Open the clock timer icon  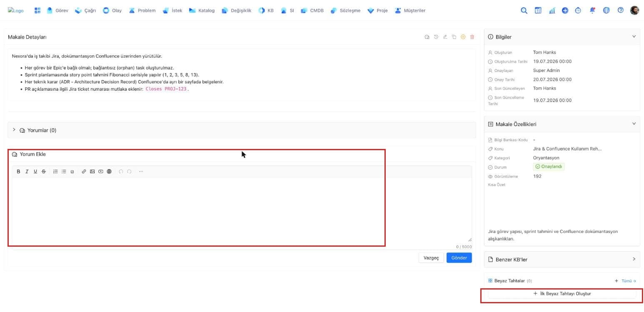[578, 11]
